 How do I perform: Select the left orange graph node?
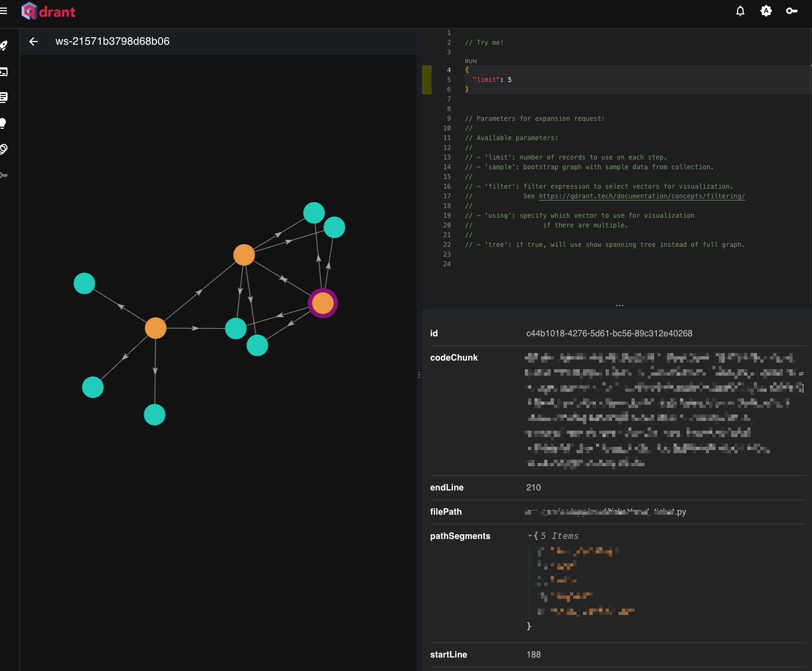pos(156,328)
